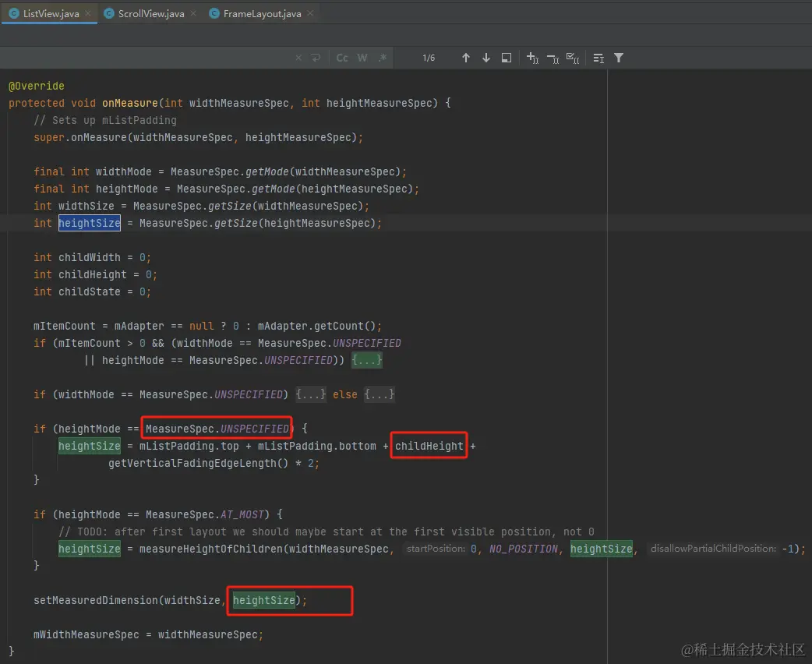The height and width of the screenshot is (664, 812).
Task: Click the TODO comment line
Action: 327,532
